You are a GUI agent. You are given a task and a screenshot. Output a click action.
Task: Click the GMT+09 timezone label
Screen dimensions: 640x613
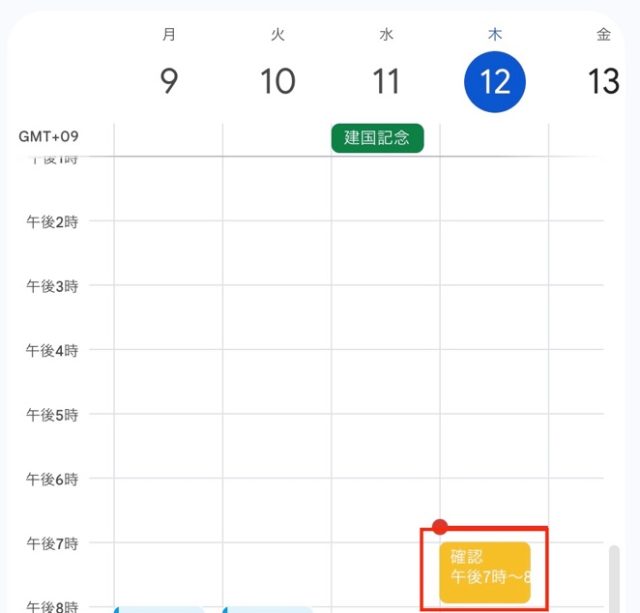tap(48, 136)
